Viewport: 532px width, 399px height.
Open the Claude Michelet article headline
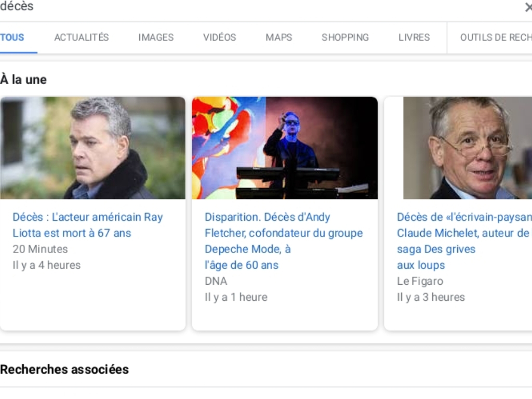click(x=464, y=241)
